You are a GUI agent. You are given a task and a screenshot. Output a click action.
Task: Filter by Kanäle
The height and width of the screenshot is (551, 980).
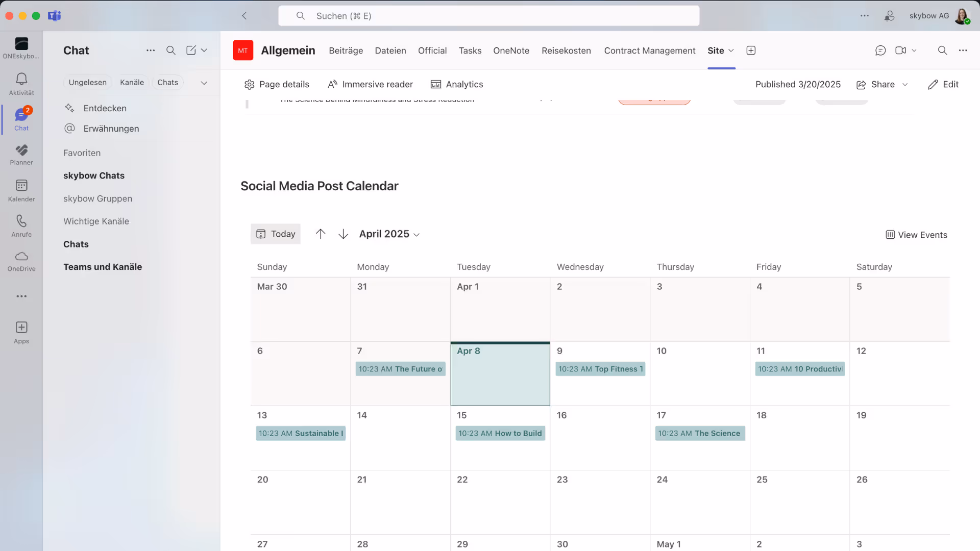click(132, 82)
